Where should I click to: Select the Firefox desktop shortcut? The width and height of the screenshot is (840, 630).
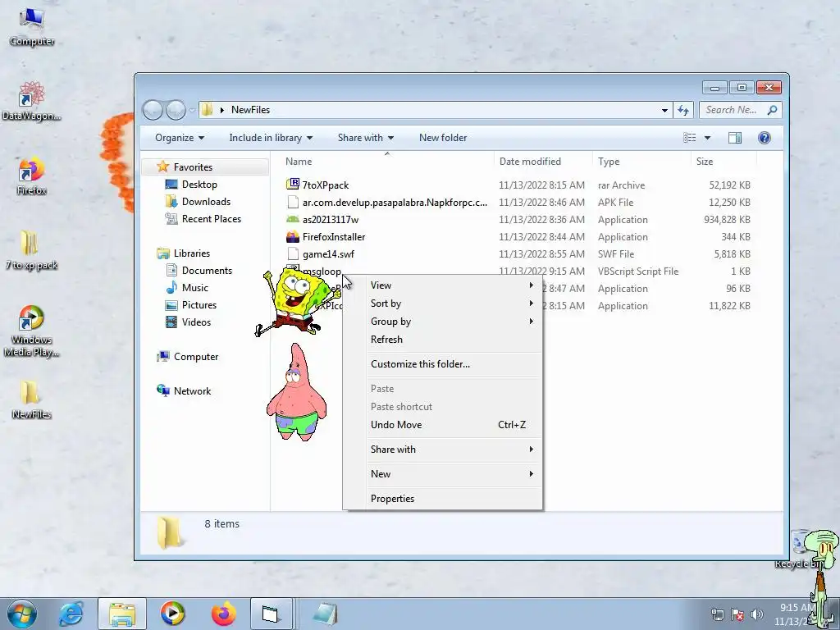point(32,176)
